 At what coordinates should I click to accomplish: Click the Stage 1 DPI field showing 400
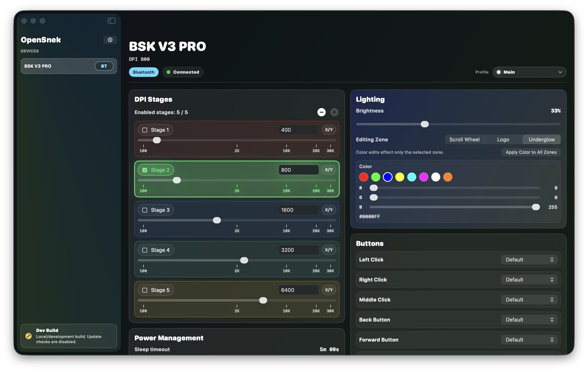pyautogui.click(x=298, y=130)
